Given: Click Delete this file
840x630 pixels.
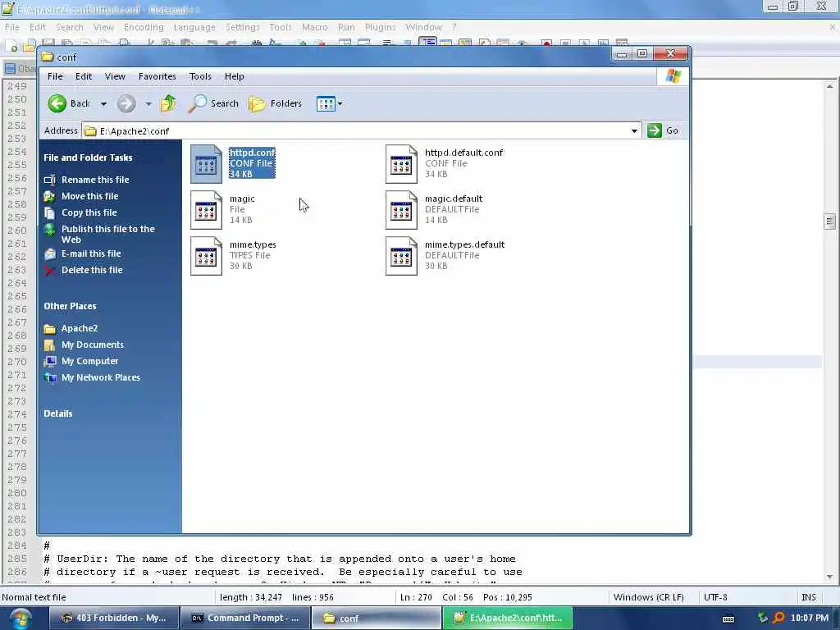Looking at the screenshot, I should coord(92,270).
